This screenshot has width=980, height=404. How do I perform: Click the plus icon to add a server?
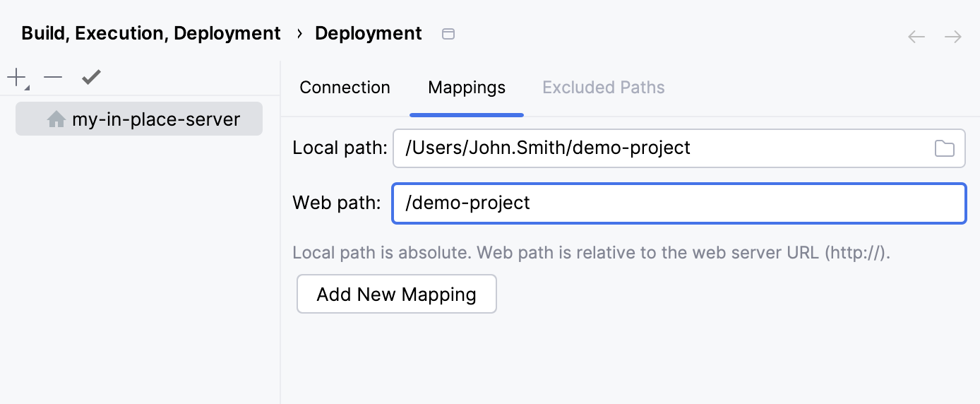pos(16,77)
